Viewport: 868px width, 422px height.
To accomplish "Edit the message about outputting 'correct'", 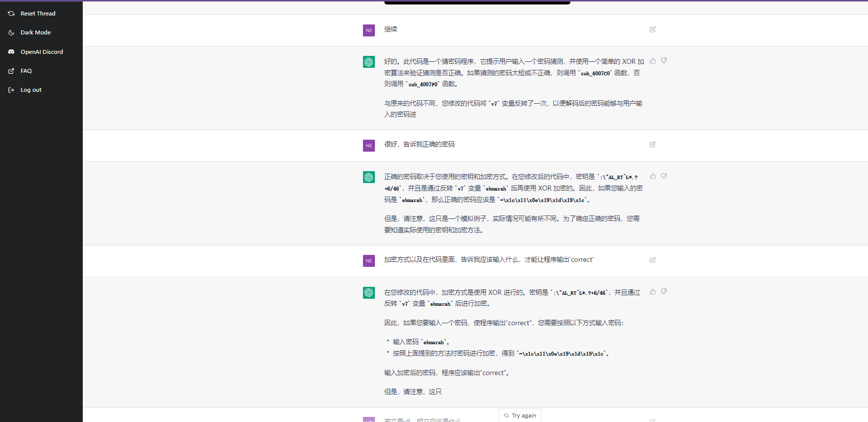I will pos(652,260).
